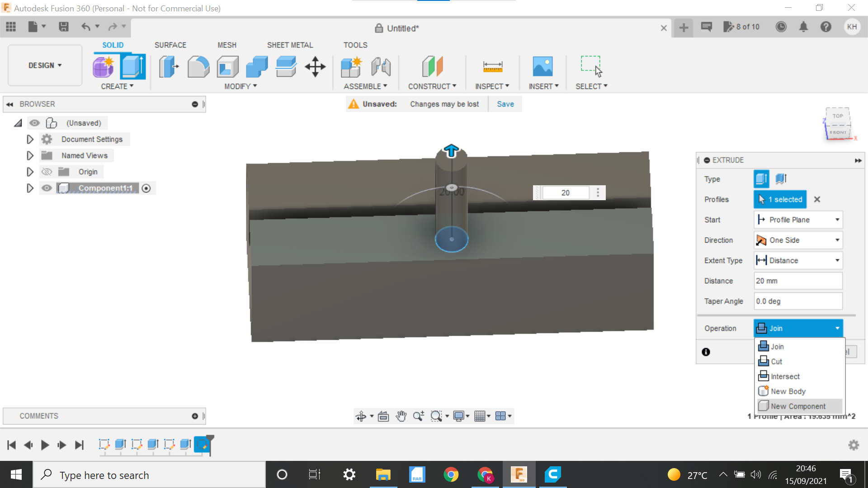This screenshot has height=488, width=868.
Task: Open the Canvas insert icon under Insert
Action: coord(543,66)
